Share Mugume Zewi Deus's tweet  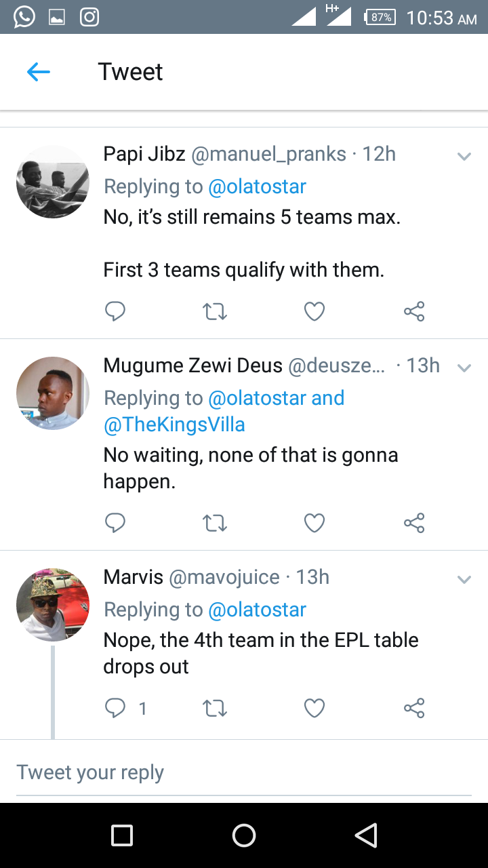tap(413, 523)
